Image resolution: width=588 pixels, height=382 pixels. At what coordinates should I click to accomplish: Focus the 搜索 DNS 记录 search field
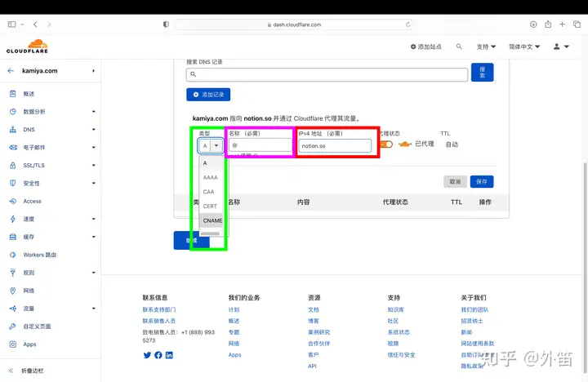point(327,74)
